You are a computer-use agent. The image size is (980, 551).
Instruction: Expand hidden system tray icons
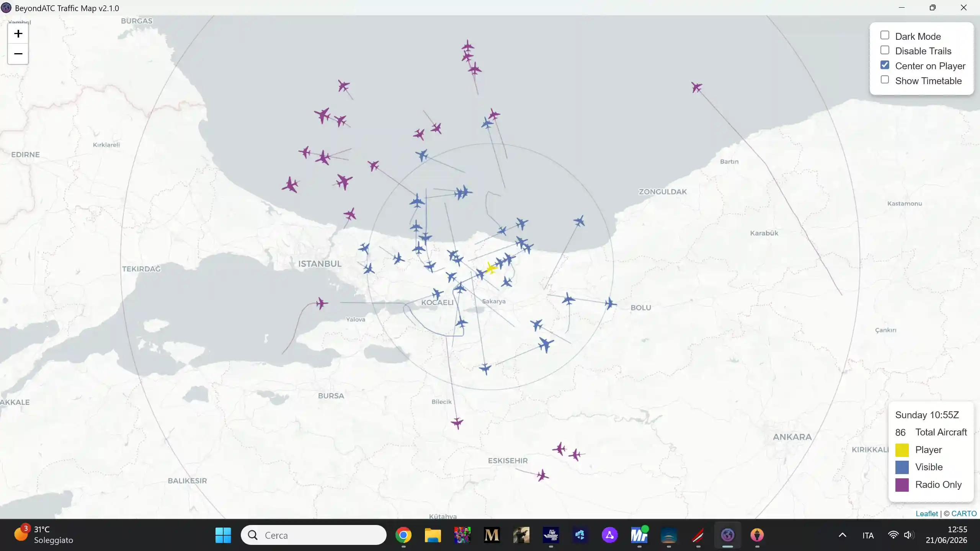tap(842, 535)
